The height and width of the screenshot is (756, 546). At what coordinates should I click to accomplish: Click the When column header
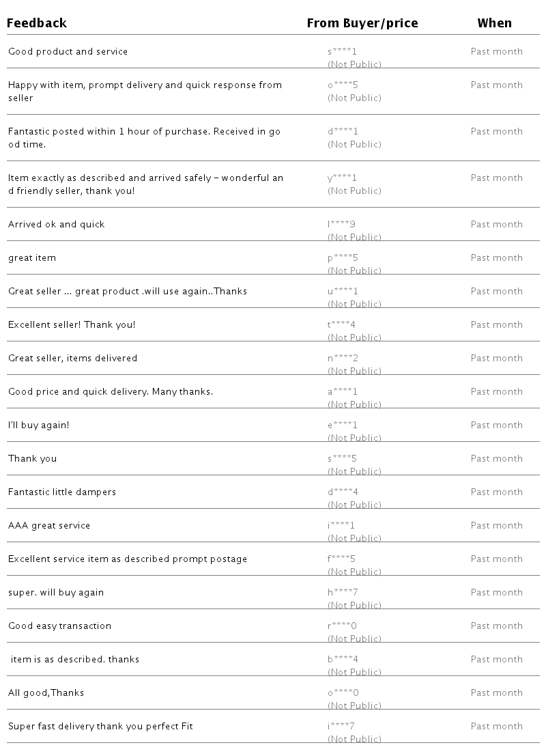tap(494, 23)
